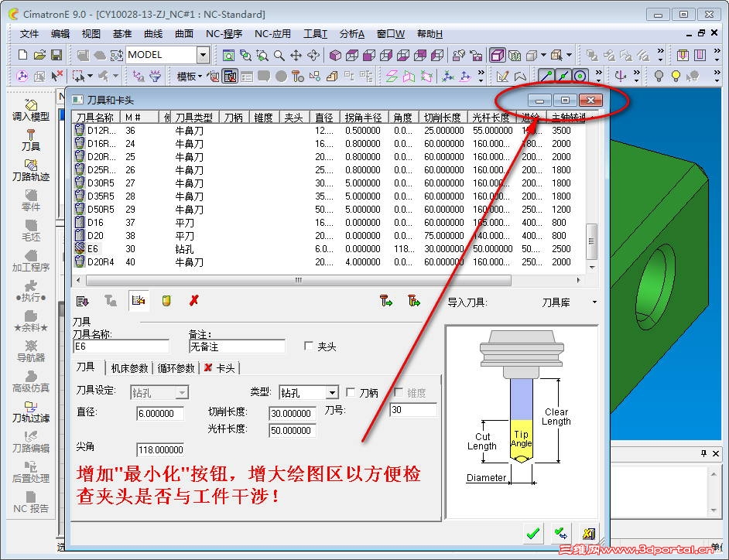Image resolution: width=729 pixels, height=560 pixels.
Task: Sort by the 切削长度 column header
Action: pos(442,117)
